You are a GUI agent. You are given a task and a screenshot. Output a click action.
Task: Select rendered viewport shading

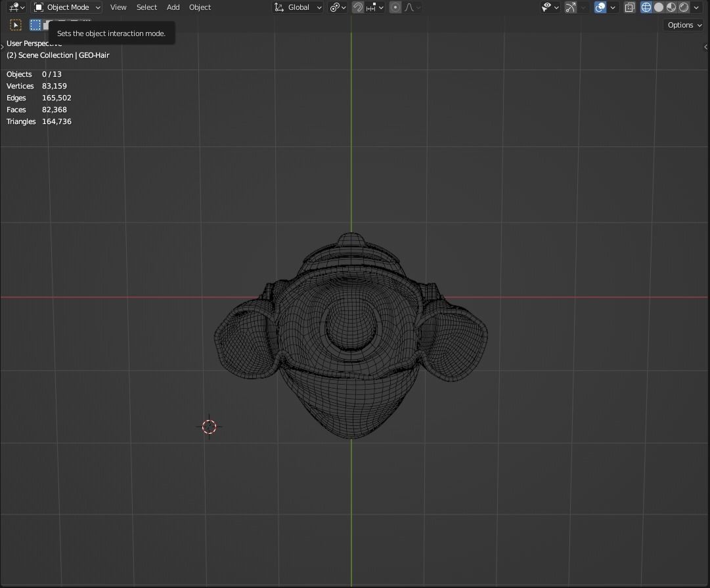684,7
